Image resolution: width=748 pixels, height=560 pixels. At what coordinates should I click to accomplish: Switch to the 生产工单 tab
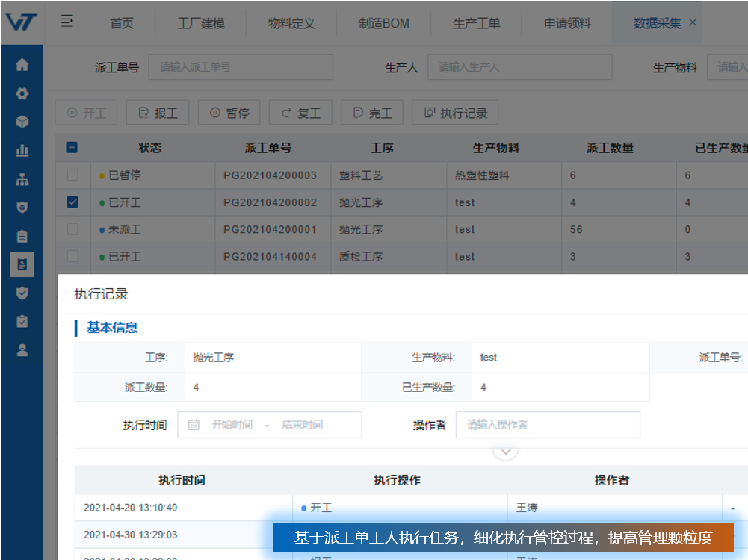476,23
